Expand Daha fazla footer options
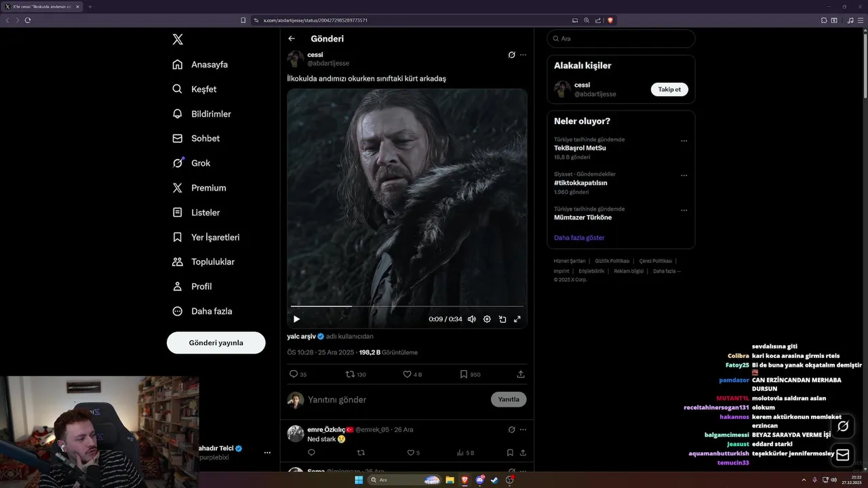868x488 pixels. pyautogui.click(x=666, y=271)
